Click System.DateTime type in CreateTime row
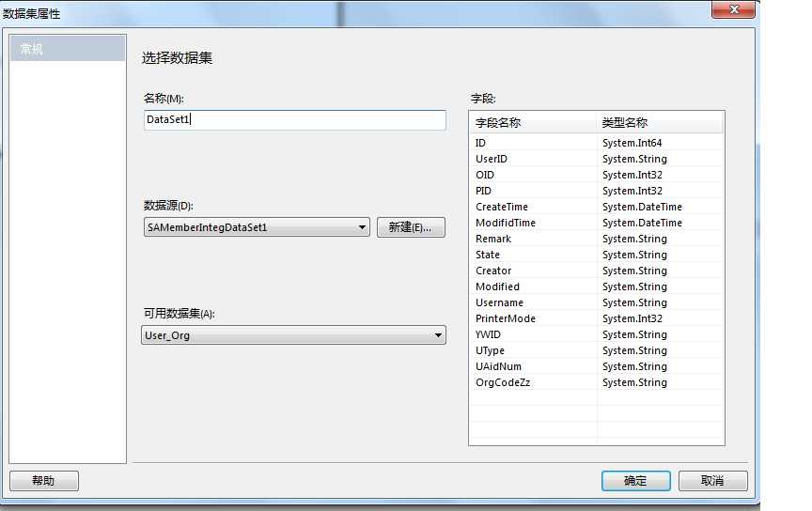Viewport: 812px width, 511px height. [642, 207]
